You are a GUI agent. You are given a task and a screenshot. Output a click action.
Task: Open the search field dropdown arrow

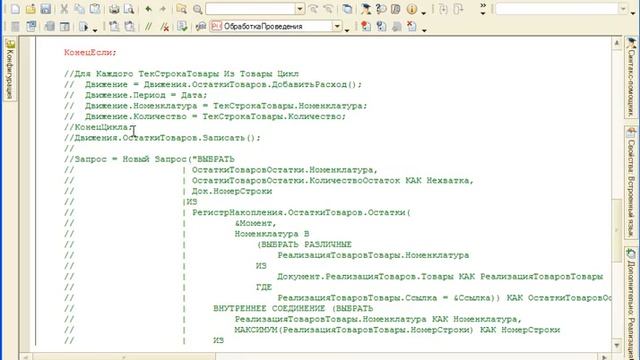300,9
